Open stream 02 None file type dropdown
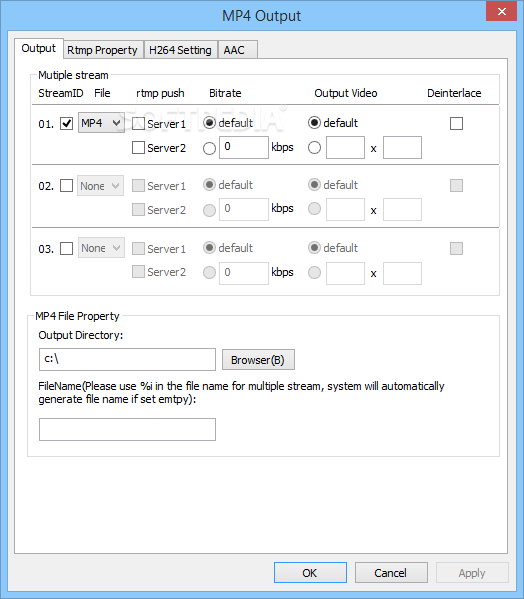This screenshot has height=599, width=524. (100, 186)
